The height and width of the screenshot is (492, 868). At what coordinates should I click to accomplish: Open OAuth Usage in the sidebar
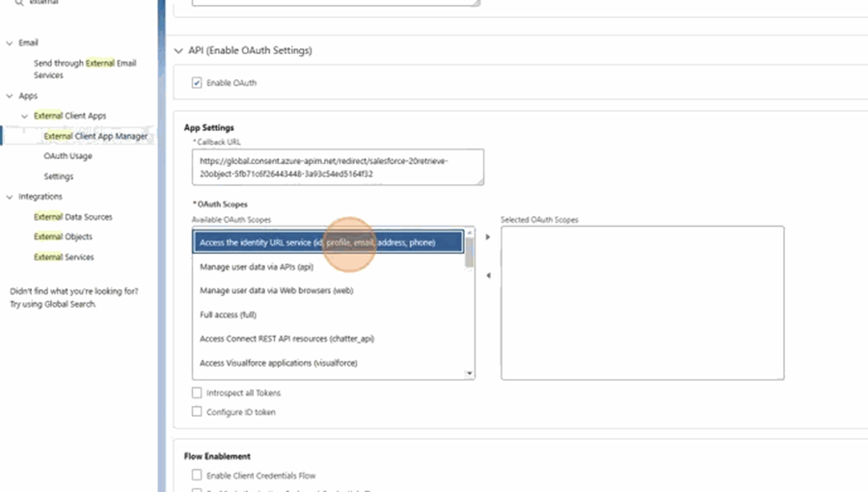tap(68, 156)
